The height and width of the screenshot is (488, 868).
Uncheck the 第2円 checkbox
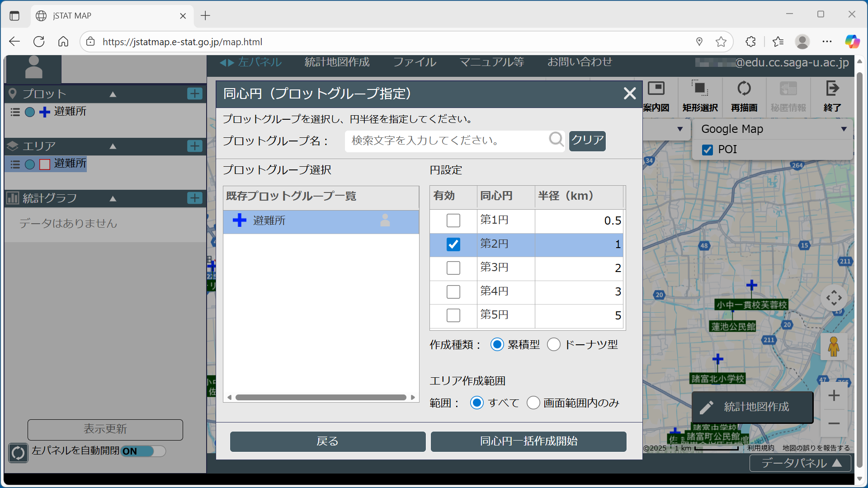pyautogui.click(x=453, y=244)
